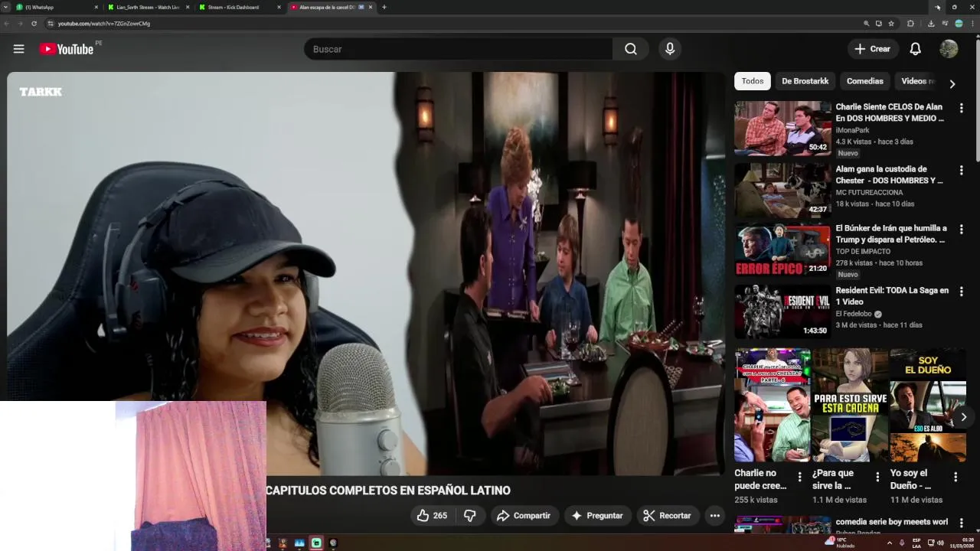Select the Comedias filter chip

(x=865, y=81)
